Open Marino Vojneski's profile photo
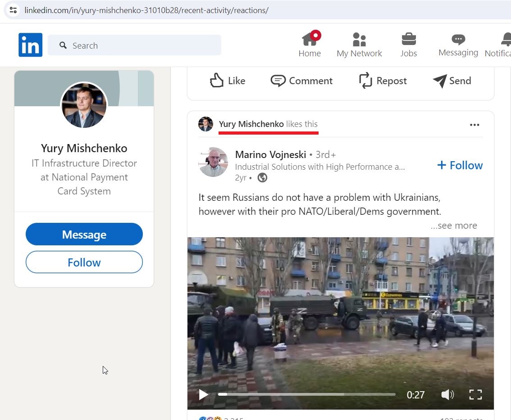This screenshot has width=511, height=420. (x=214, y=162)
